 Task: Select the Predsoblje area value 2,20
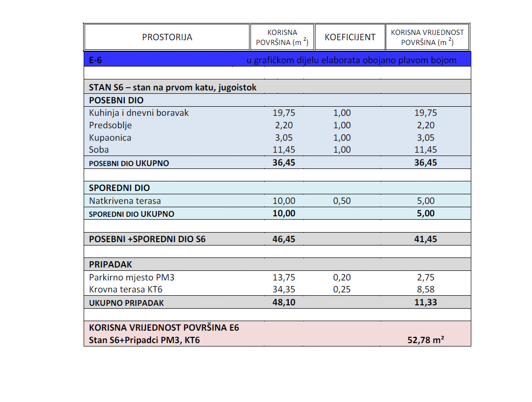coord(283,125)
